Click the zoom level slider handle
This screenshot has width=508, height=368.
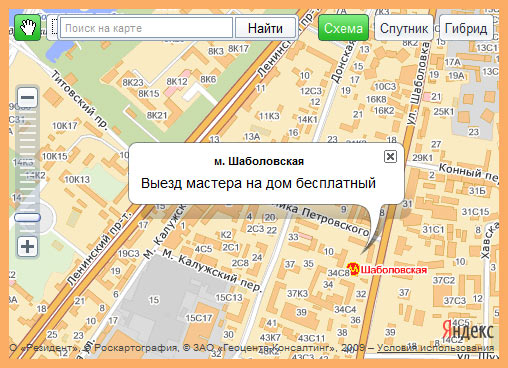[27, 218]
